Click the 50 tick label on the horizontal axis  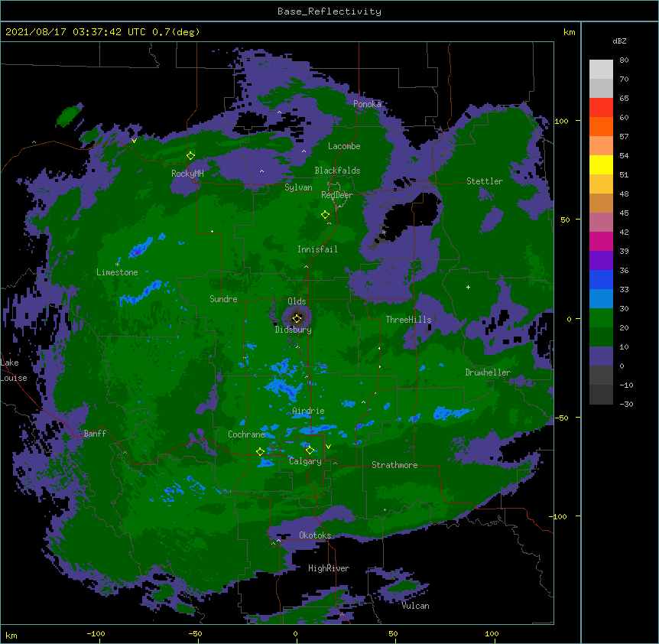[x=393, y=633]
